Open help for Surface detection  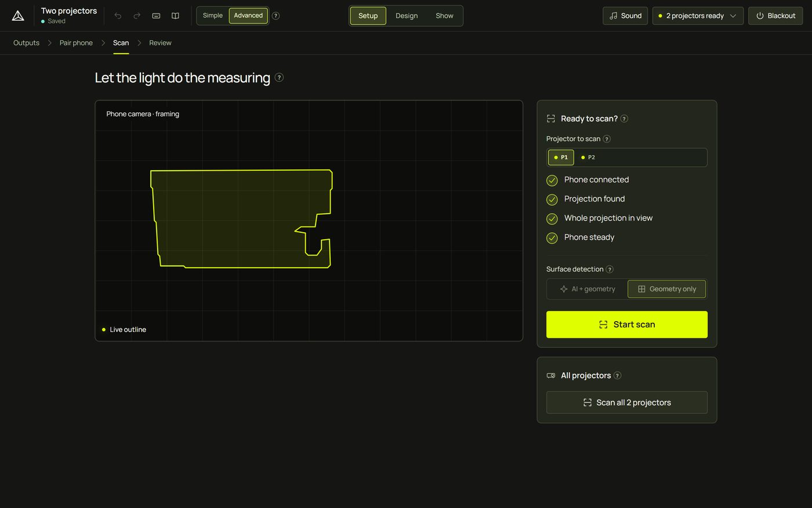[610, 269]
